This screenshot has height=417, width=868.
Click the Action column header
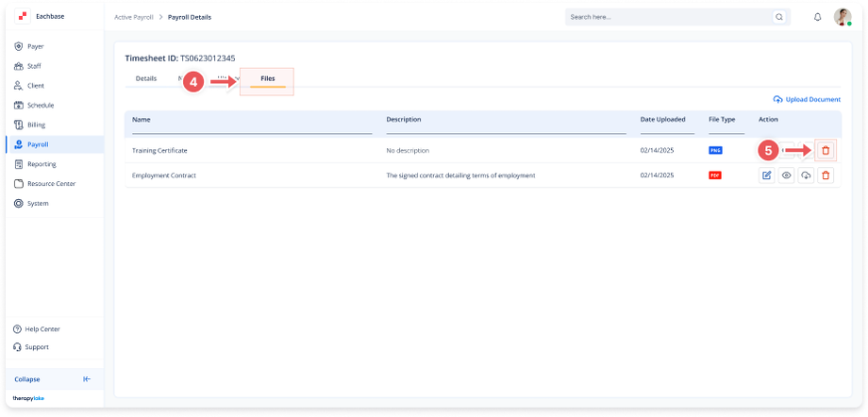(768, 119)
